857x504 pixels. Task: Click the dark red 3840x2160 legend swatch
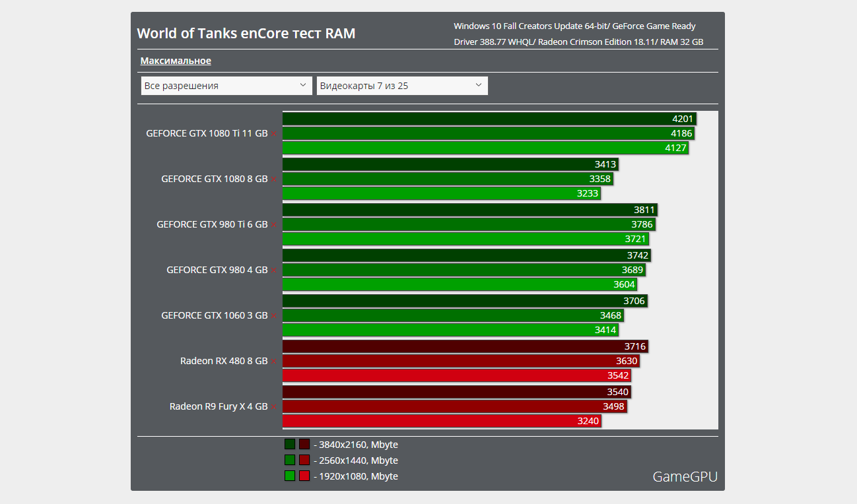click(x=304, y=444)
